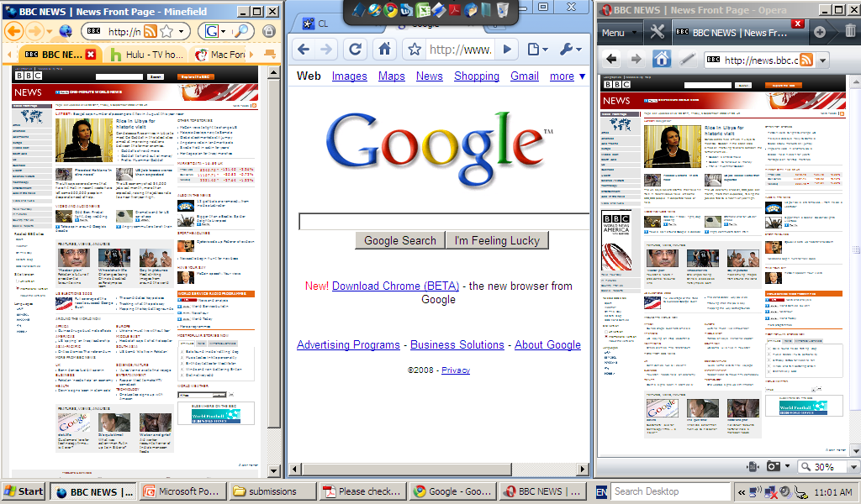
Task: Click the Chrome horizontal scrollbar thumb
Action: pyautogui.click(x=407, y=469)
